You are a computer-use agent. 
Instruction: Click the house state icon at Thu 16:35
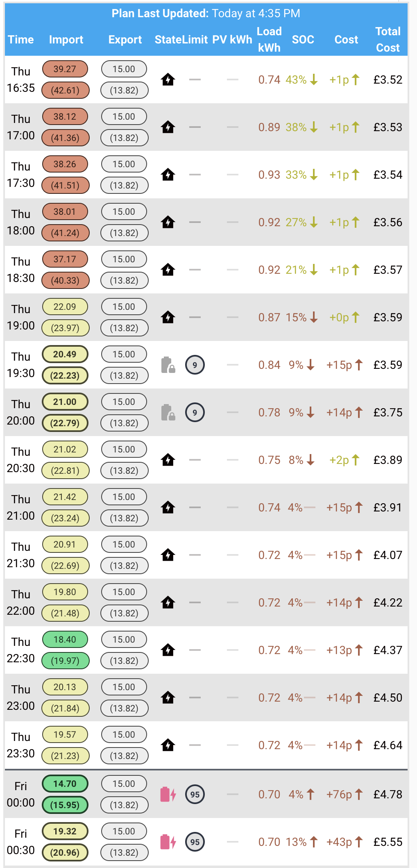click(168, 80)
